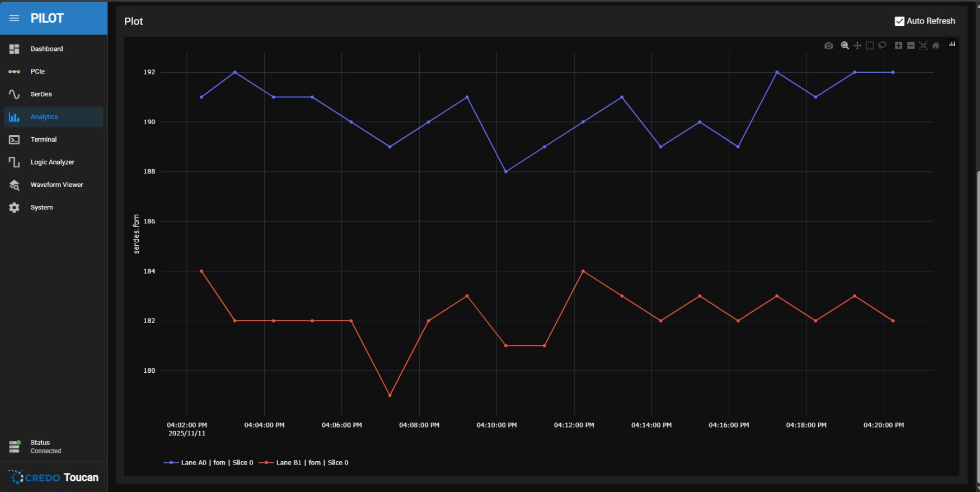Screen dimensions: 980x492
Task: Download plot as PNG with camera icon
Action: click(828, 45)
